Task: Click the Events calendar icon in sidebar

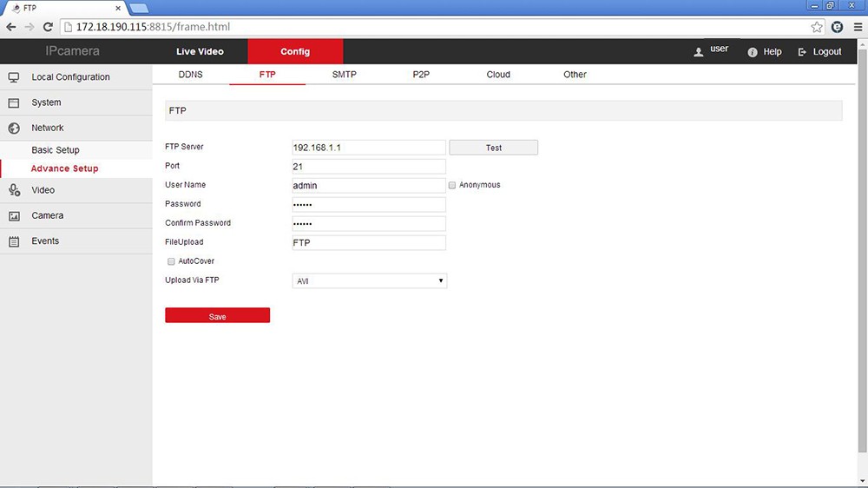Action: (x=14, y=241)
